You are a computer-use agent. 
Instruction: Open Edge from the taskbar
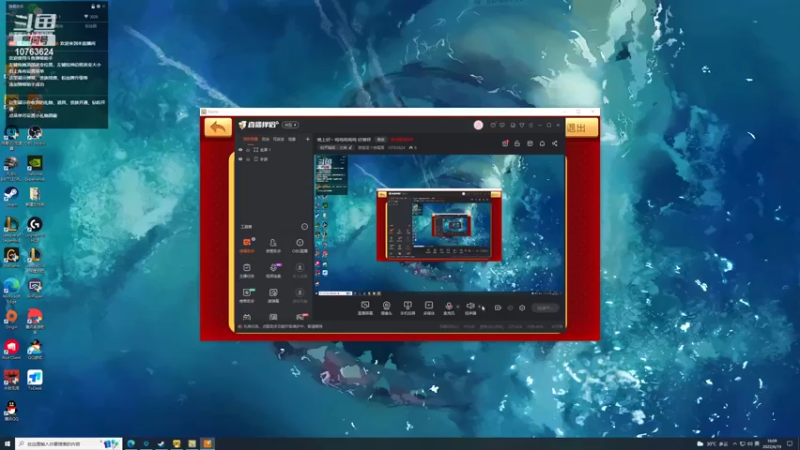pos(131,444)
